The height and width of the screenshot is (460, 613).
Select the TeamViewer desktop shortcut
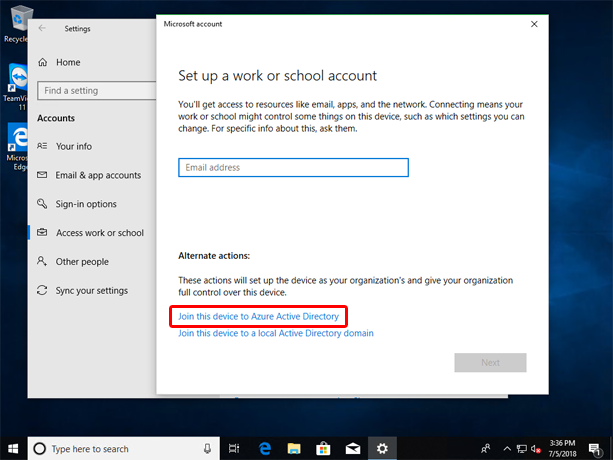(x=16, y=87)
